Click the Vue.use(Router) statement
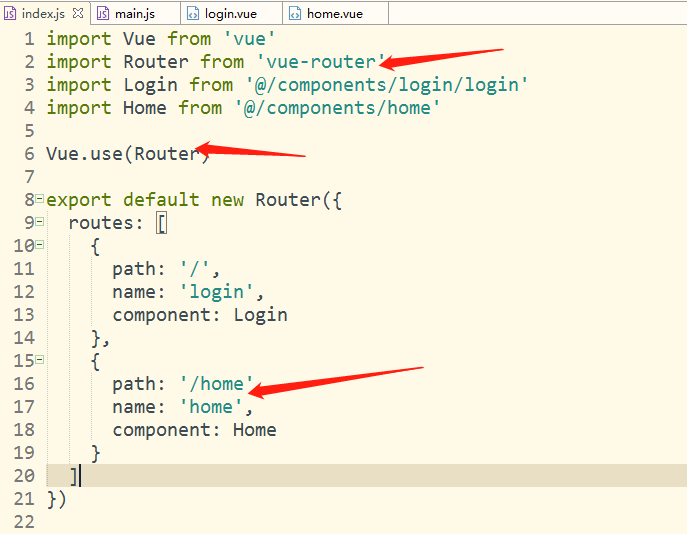This screenshot has height=534, width=687. pyautogui.click(x=128, y=154)
